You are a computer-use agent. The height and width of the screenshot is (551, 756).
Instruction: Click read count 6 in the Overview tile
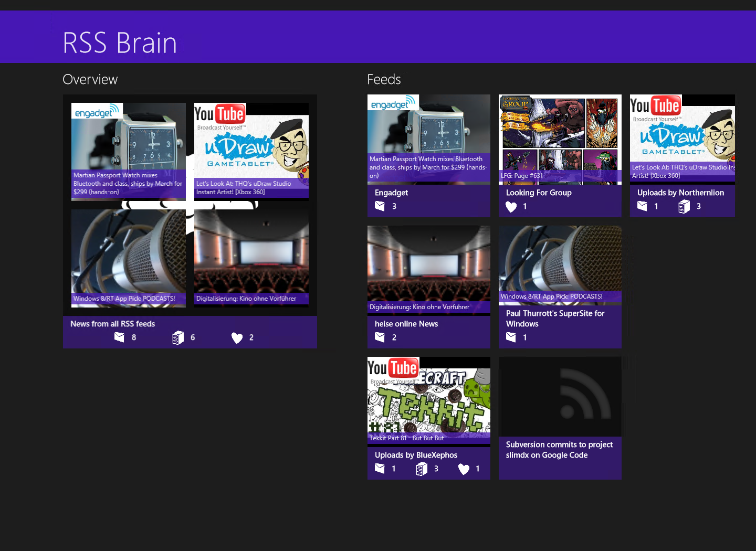point(193,337)
